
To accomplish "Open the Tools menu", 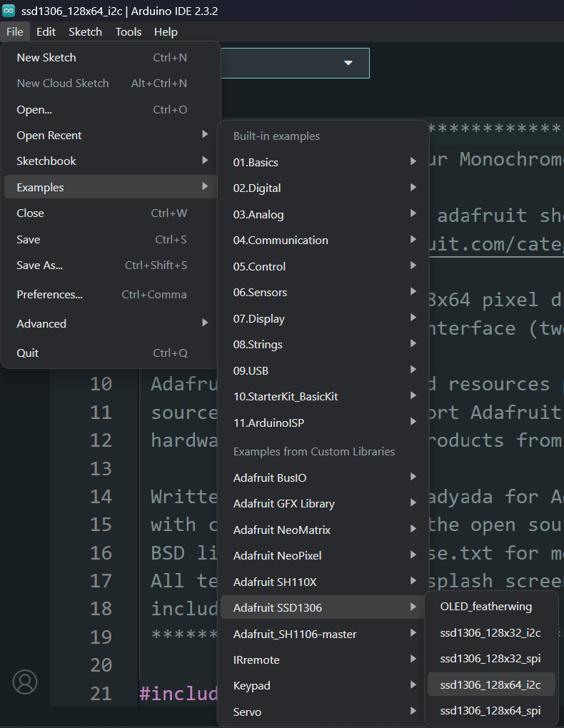I will (x=129, y=31).
